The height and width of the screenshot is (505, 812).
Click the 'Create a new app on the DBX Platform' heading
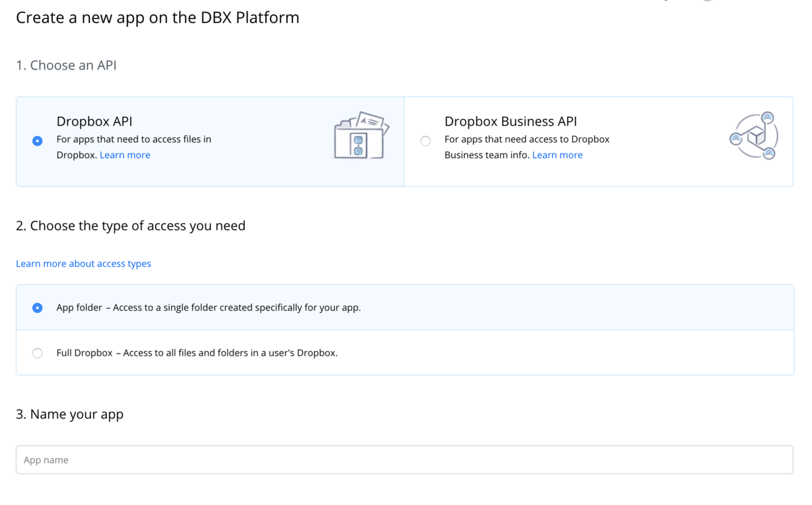click(x=158, y=18)
